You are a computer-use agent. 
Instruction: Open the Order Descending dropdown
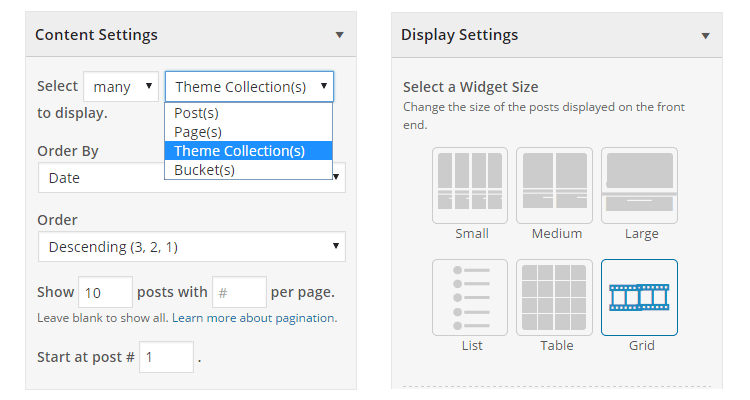[191, 247]
